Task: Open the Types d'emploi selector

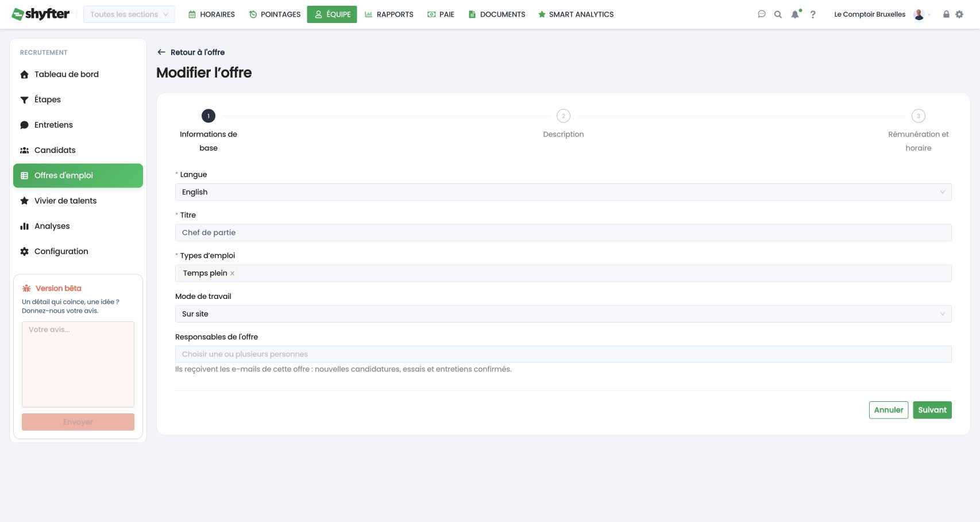Action: point(564,273)
